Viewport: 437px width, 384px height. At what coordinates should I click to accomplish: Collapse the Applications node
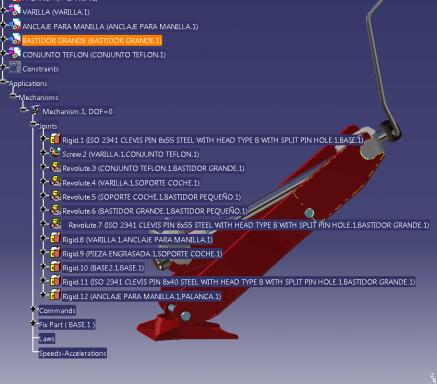coord(3,82)
